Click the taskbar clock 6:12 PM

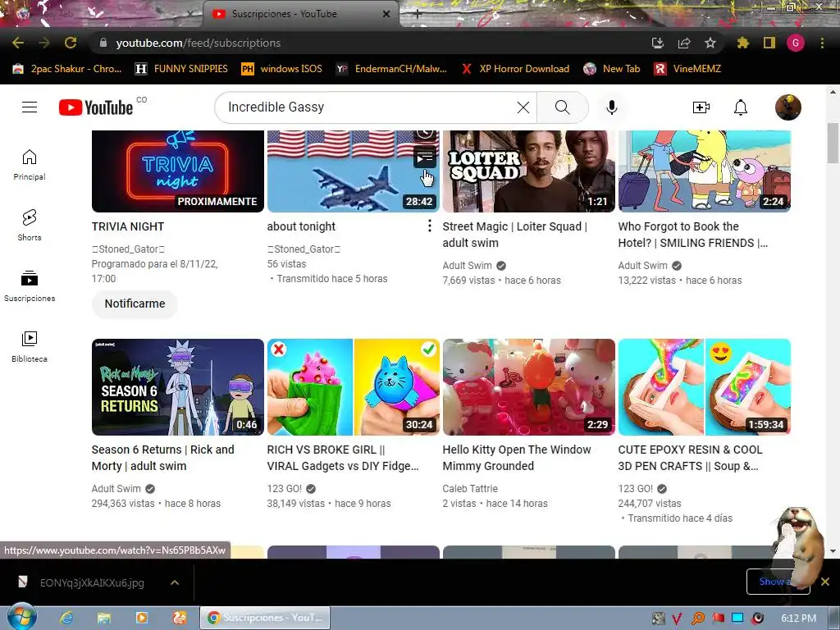point(798,619)
